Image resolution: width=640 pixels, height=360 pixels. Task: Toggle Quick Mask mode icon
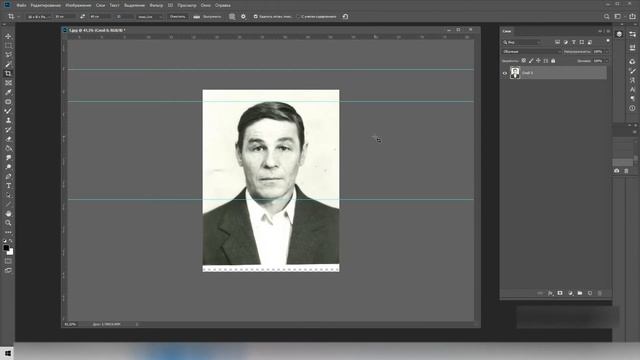[x=8, y=261]
